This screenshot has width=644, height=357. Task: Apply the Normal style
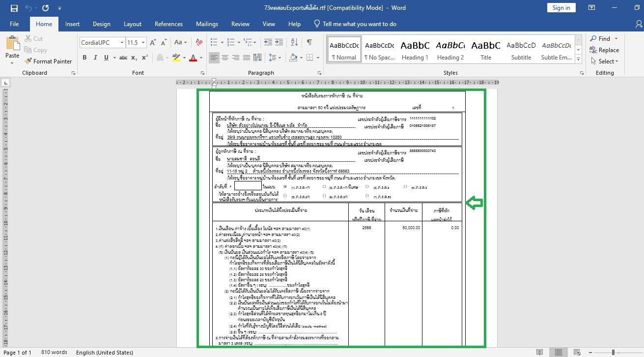point(344,49)
